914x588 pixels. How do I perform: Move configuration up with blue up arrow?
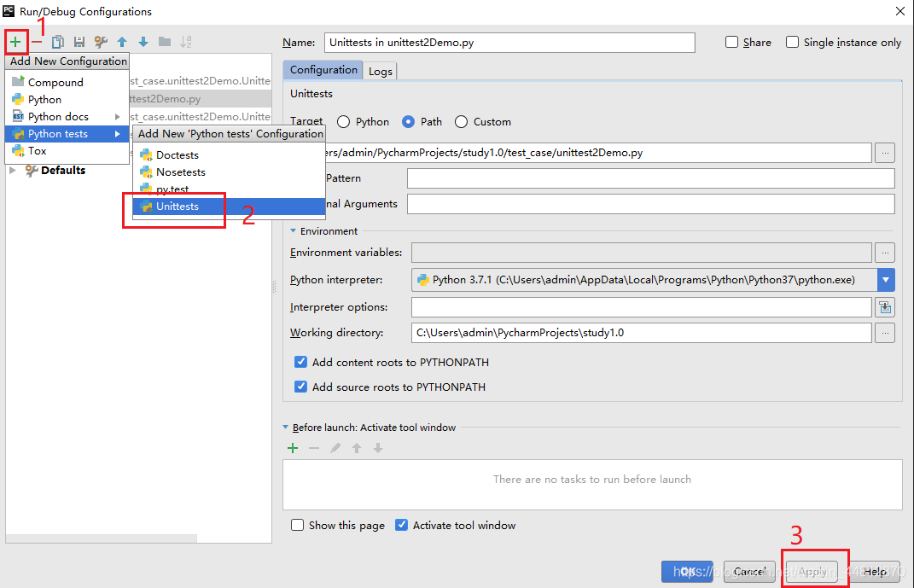(122, 42)
